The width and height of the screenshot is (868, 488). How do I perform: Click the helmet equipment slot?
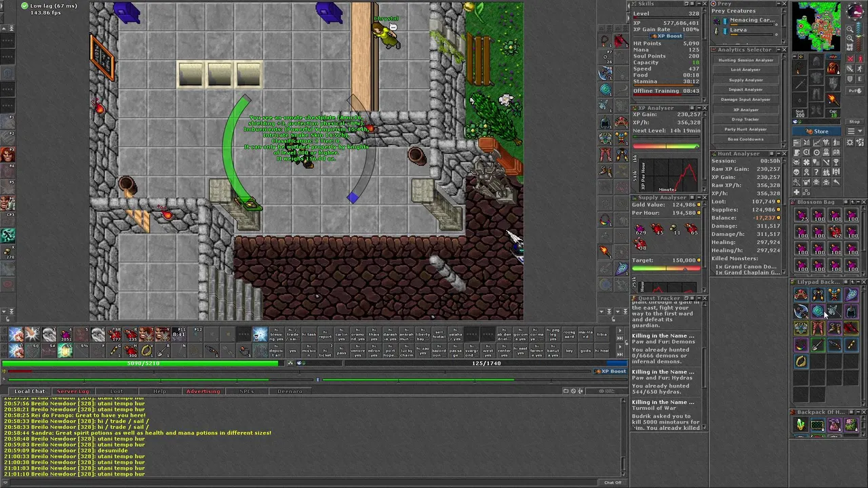816,61
